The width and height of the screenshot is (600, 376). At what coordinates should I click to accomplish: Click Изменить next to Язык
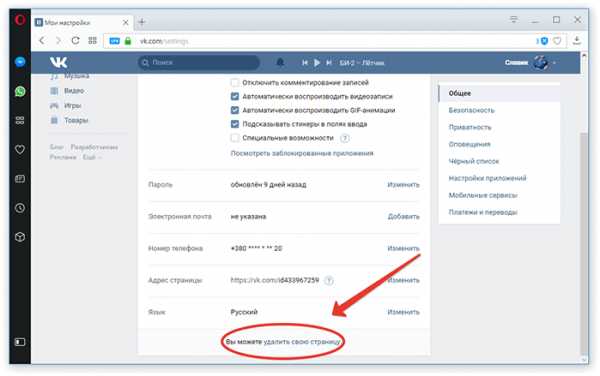click(403, 312)
